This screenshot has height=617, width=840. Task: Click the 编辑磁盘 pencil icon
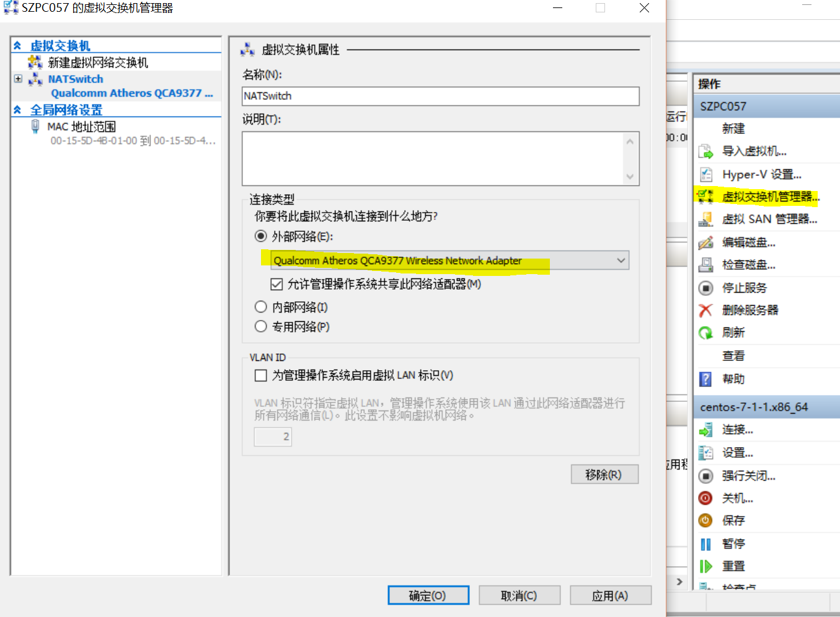[705, 242]
